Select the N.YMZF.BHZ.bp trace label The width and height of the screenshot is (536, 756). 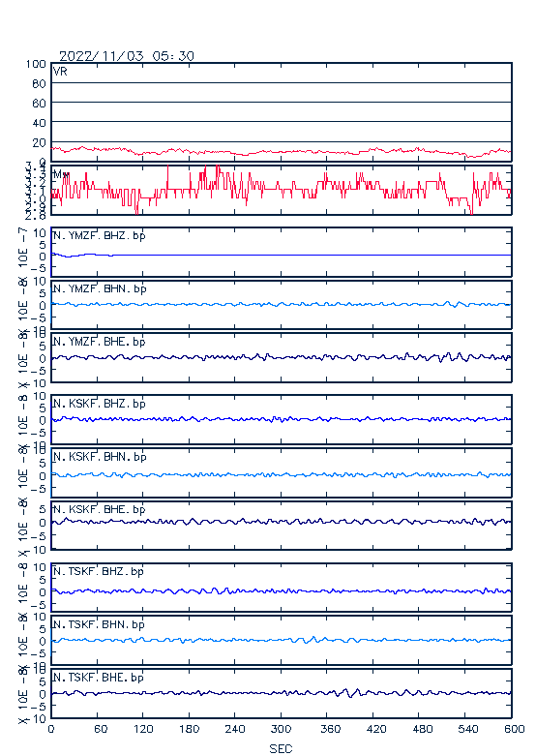100,236
